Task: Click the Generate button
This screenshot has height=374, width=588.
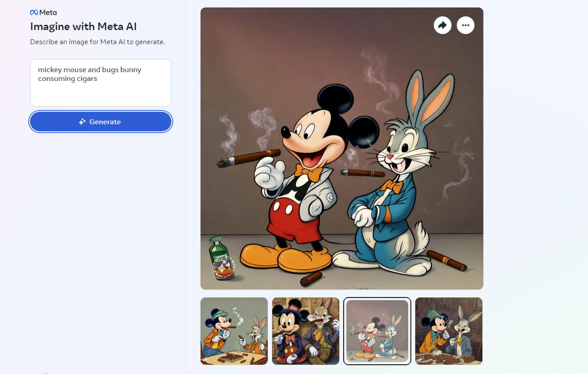Action: click(101, 122)
